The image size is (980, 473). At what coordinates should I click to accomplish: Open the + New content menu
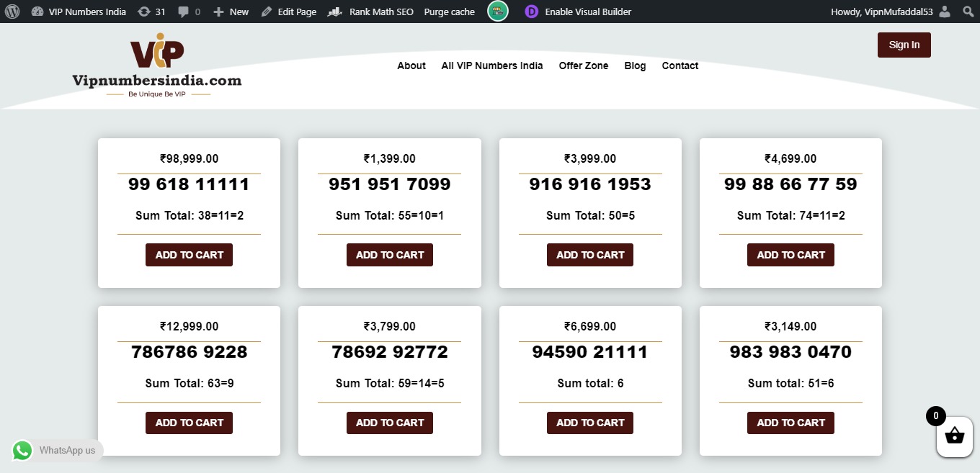[231, 12]
